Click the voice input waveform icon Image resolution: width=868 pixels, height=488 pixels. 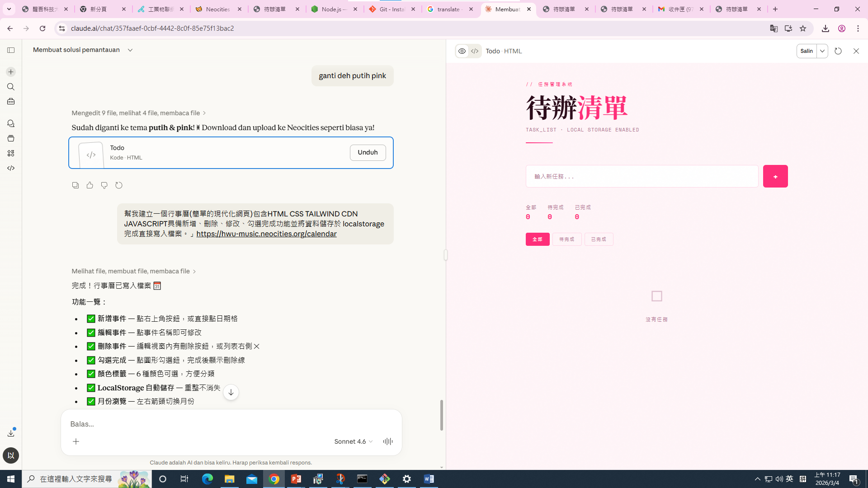pyautogui.click(x=387, y=441)
